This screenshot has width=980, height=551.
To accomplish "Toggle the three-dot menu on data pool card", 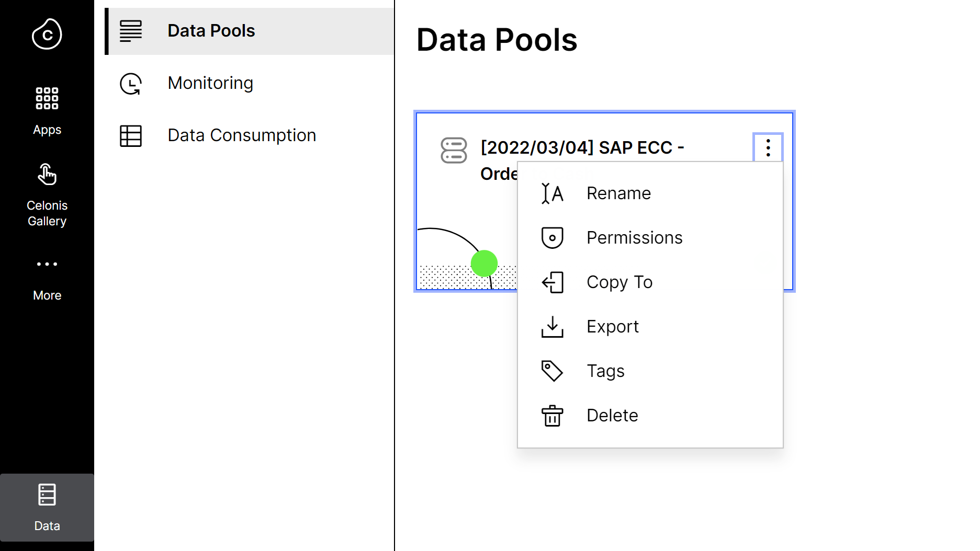I will pos(768,148).
